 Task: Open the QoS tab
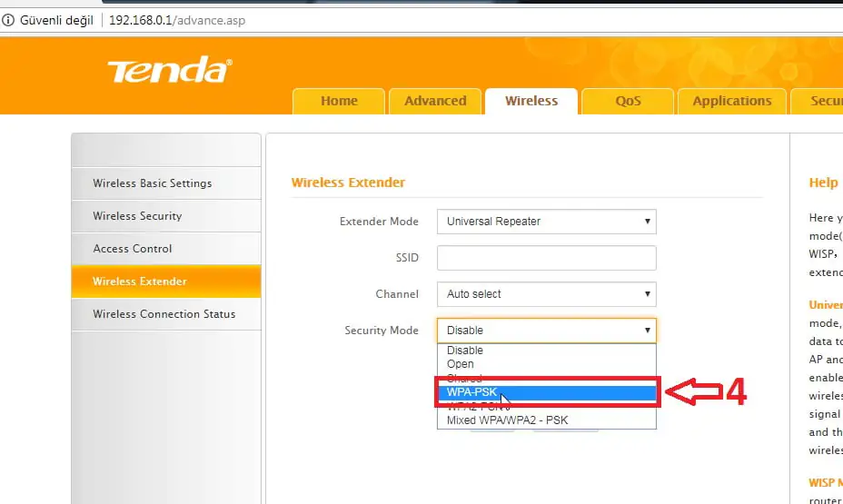point(628,101)
